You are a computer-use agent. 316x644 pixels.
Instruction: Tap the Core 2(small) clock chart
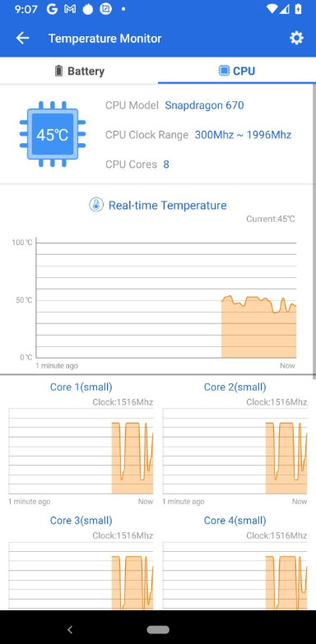coord(235,451)
